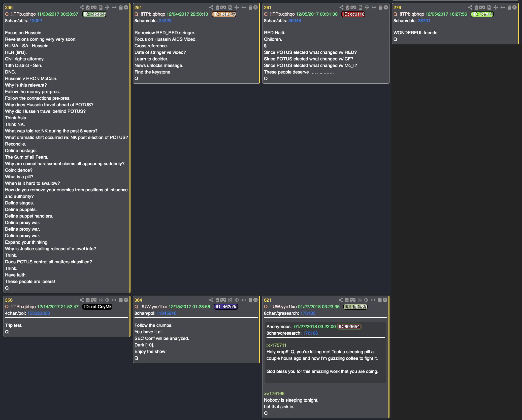522x420 pixels.
Task: Open goggles view icon on post 236
Action: click(94, 7)
